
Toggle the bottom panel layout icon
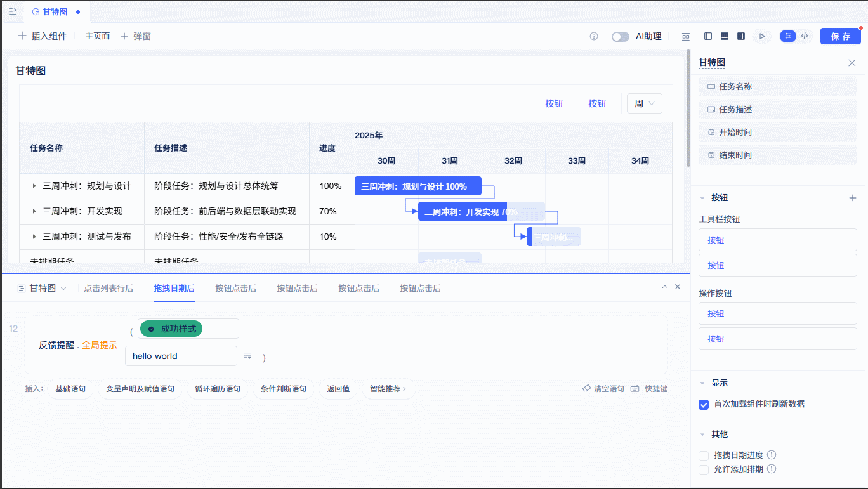[x=725, y=36]
